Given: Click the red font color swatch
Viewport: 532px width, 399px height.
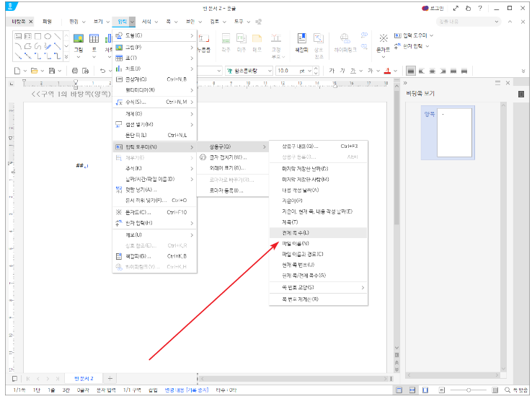Looking at the screenshot, I should point(387,71).
